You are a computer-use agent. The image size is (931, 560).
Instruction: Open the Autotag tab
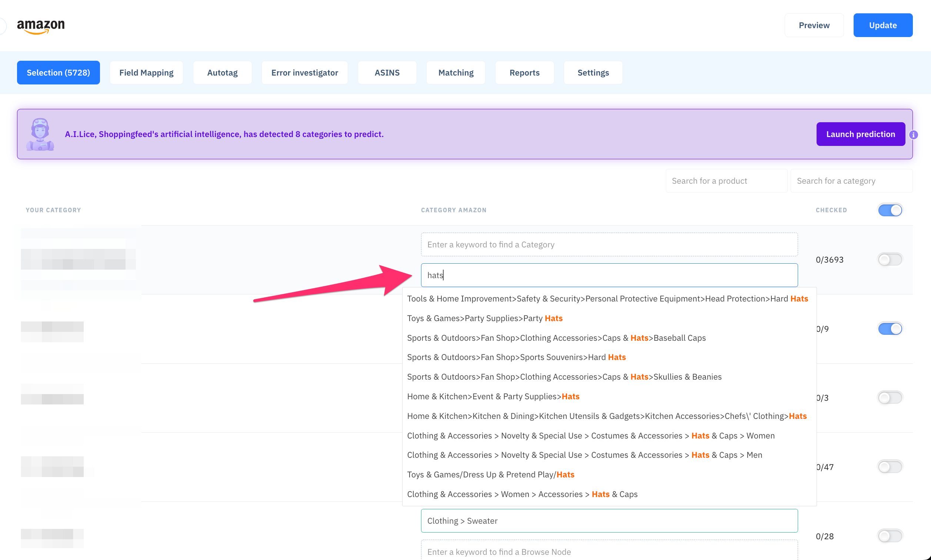pos(223,73)
